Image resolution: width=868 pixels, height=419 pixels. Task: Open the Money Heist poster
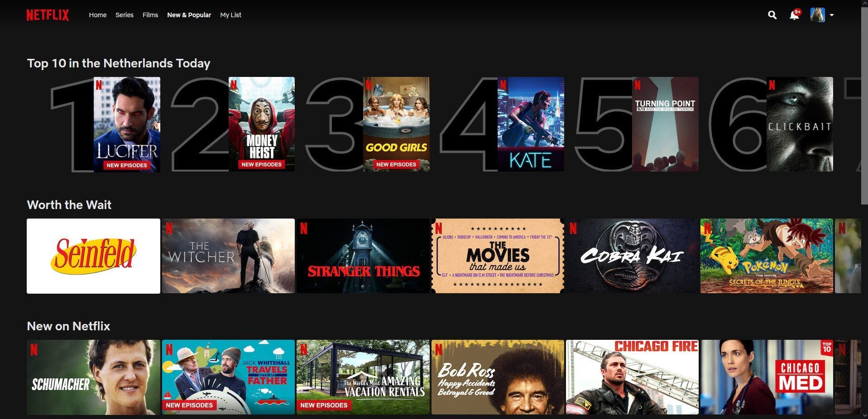[262, 124]
